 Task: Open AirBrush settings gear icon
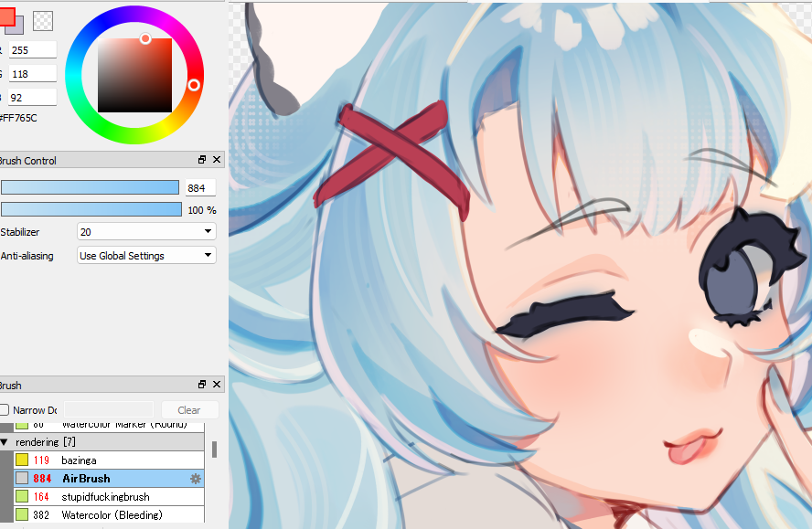click(196, 479)
